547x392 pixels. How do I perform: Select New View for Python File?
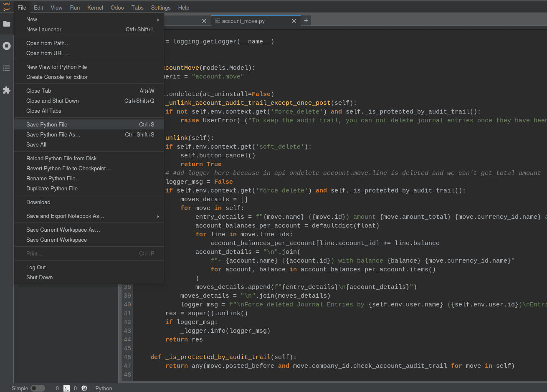coord(89,67)
